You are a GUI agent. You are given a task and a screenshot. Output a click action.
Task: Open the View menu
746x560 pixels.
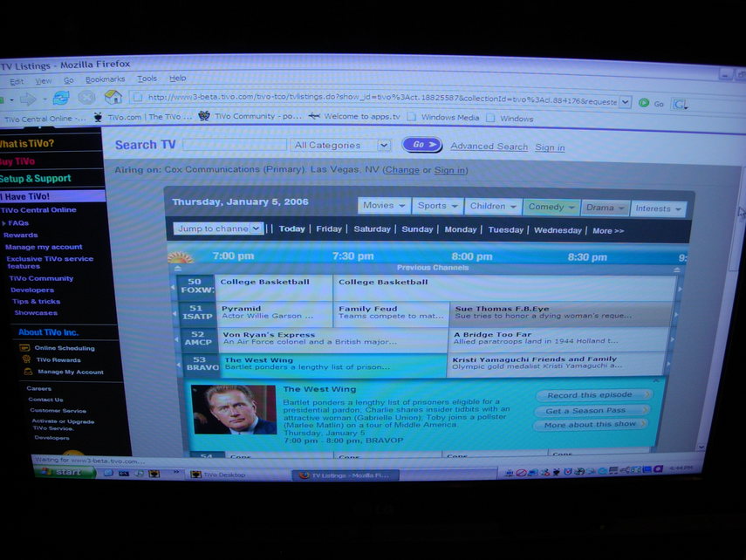point(44,81)
